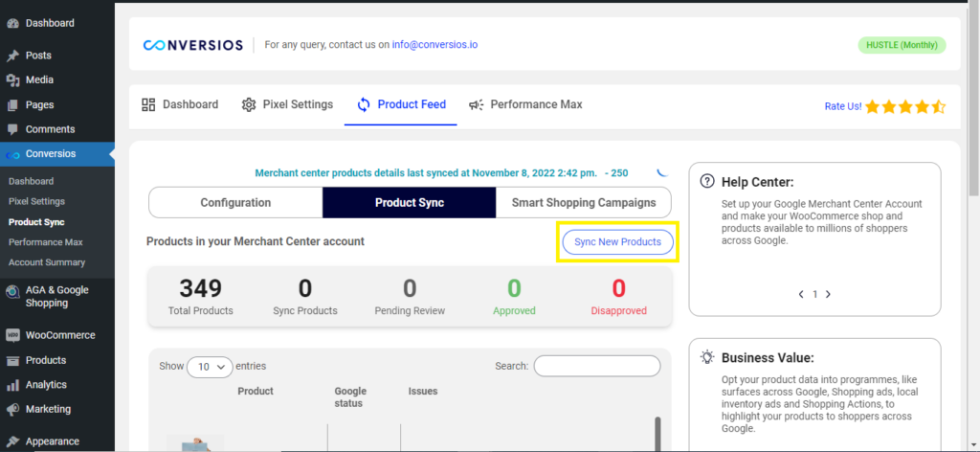980x452 pixels.
Task: Click the WooCommerce icon in sidebar
Action: click(12, 335)
